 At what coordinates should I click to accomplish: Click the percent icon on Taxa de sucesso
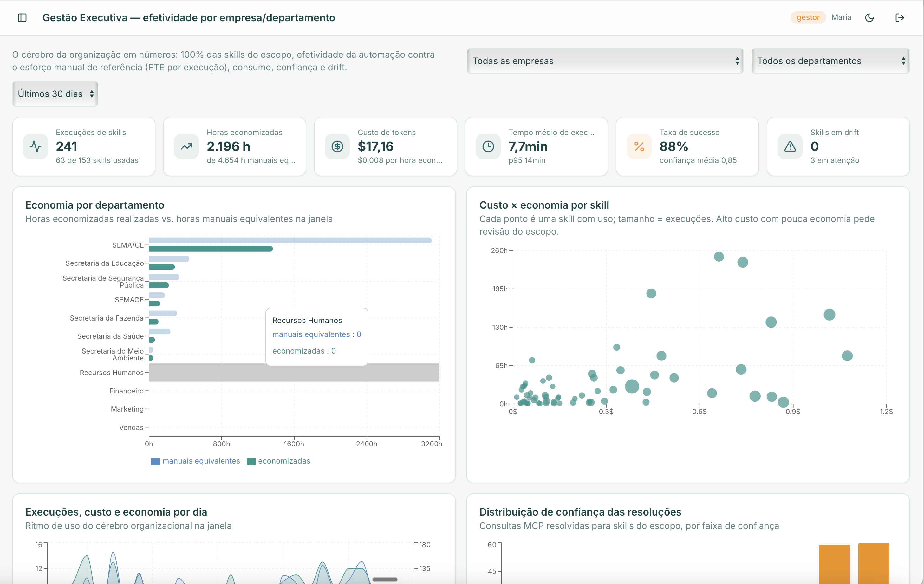[639, 146]
